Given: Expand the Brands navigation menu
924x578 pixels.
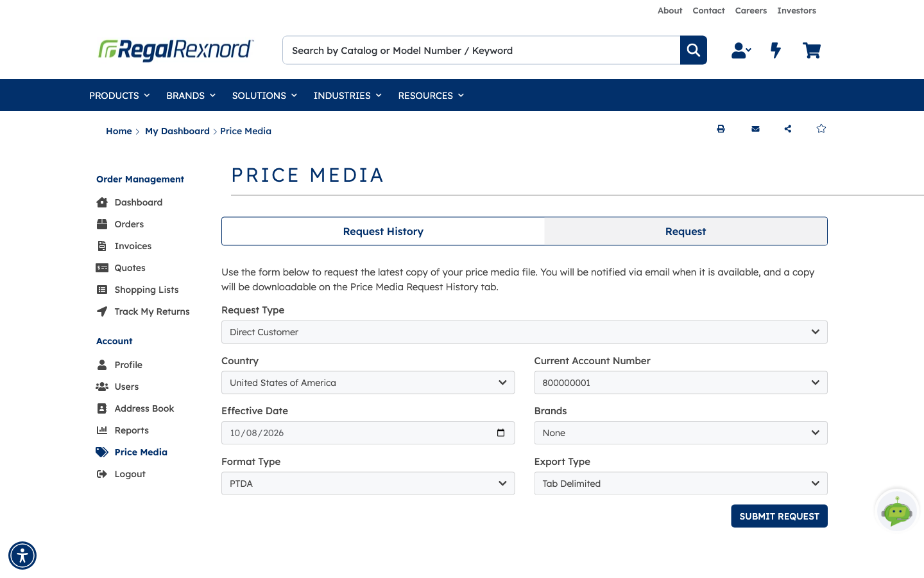Looking at the screenshot, I should click(x=191, y=96).
